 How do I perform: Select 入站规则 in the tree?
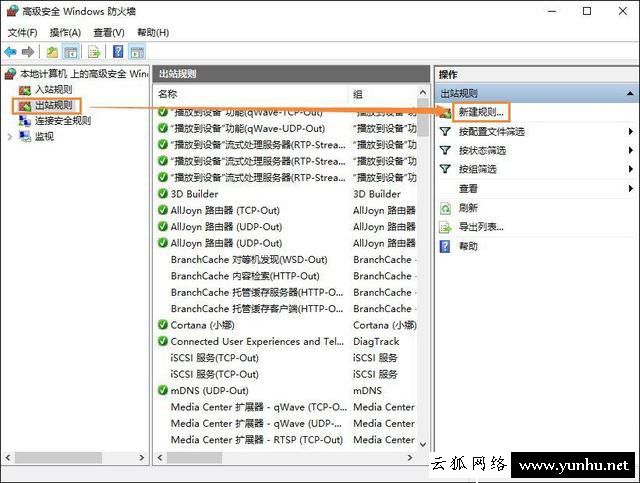[x=53, y=89]
